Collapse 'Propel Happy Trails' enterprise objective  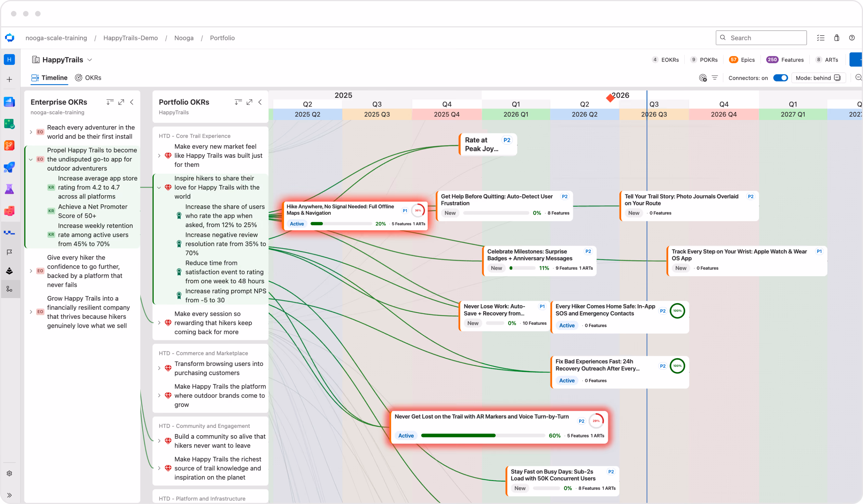click(x=31, y=159)
